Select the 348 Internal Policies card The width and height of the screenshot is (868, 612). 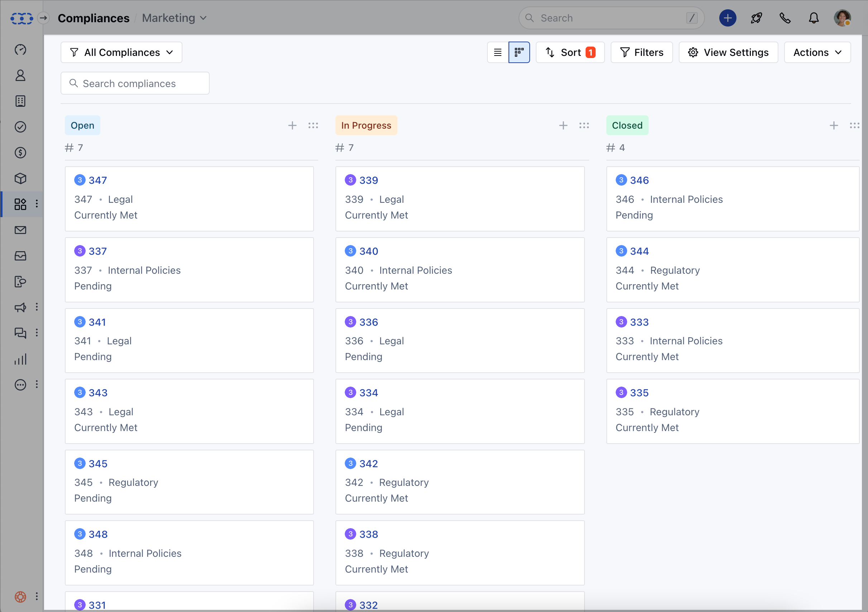tap(189, 553)
